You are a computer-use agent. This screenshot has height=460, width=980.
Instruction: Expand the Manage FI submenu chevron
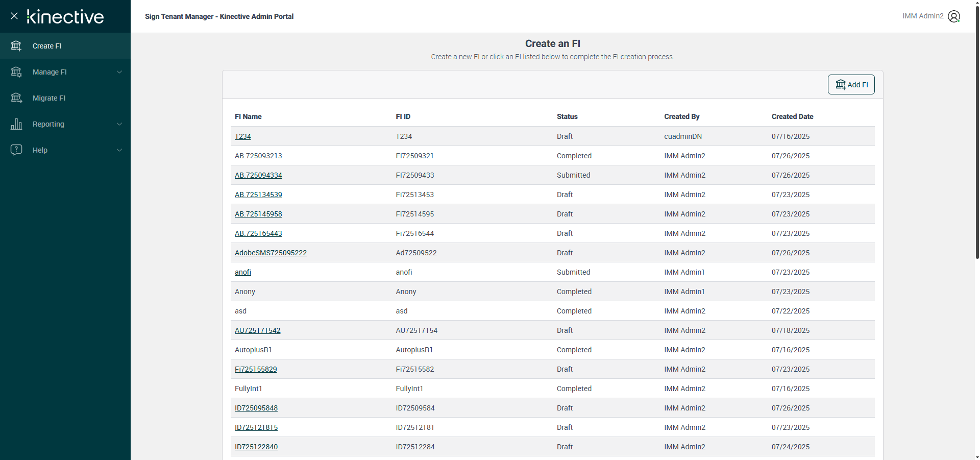pyautogui.click(x=119, y=72)
